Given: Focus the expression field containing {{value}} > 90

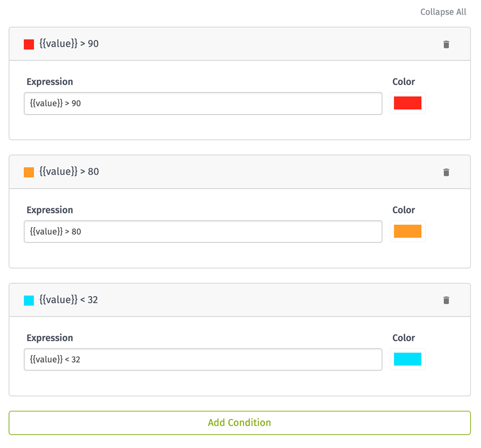Looking at the screenshot, I should (x=203, y=103).
